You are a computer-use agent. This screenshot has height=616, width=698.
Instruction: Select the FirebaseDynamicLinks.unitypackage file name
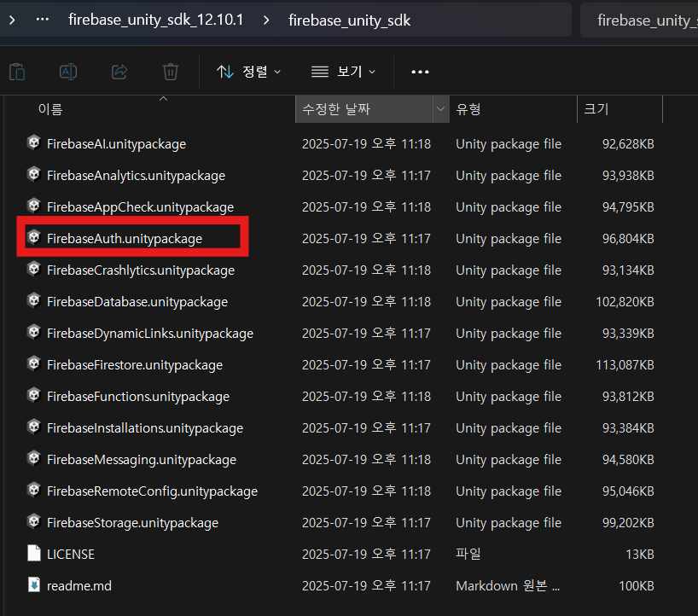(150, 334)
